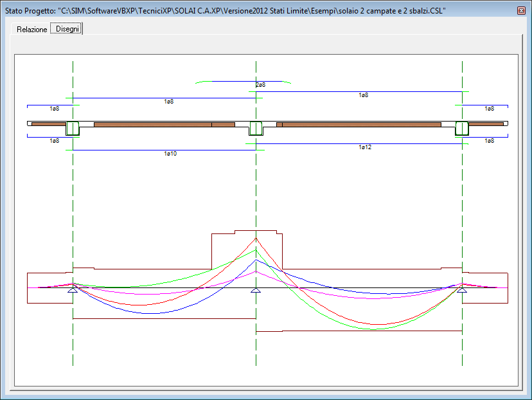Click the "1ø10" rebar label
532x400 pixels.
[x=170, y=154]
